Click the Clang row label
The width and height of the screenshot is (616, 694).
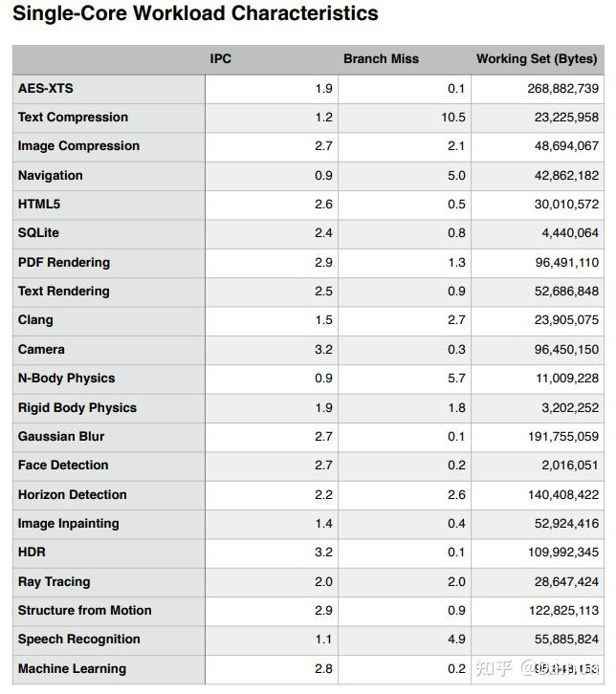[35, 320]
